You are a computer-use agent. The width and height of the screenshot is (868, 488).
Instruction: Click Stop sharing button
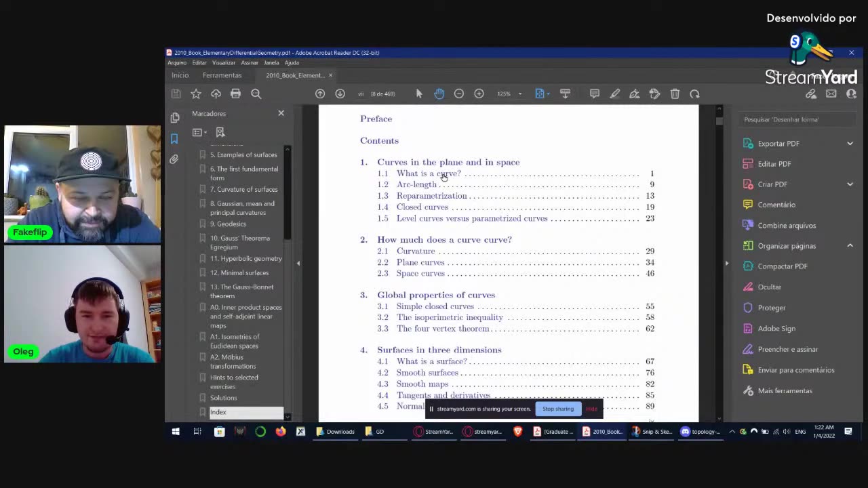(558, 409)
